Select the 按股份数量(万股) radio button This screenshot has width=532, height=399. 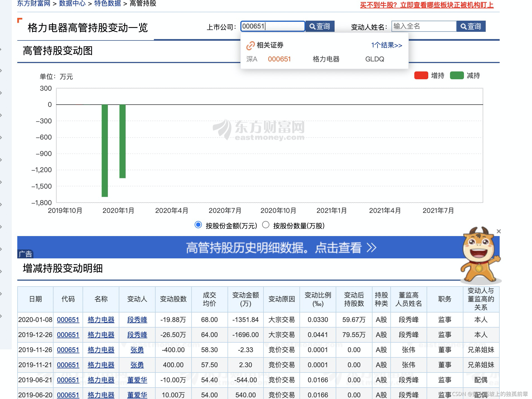[265, 224]
